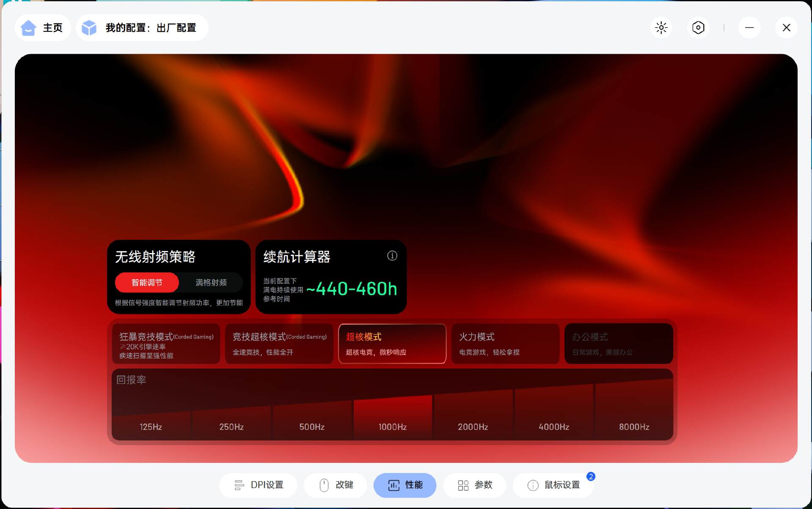
Task: Click the home icon for 主页
Action: [28, 28]
